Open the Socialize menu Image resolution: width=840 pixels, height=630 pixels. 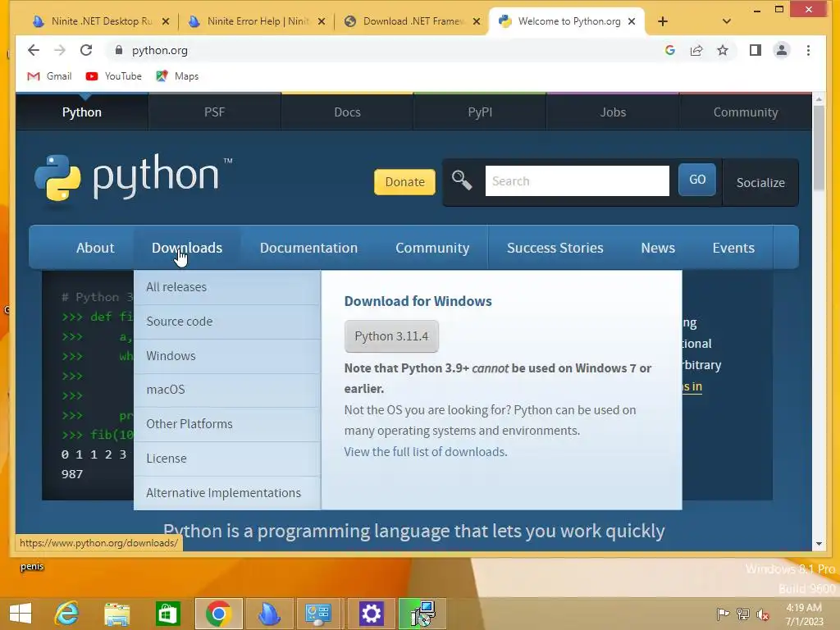point(760,183)
